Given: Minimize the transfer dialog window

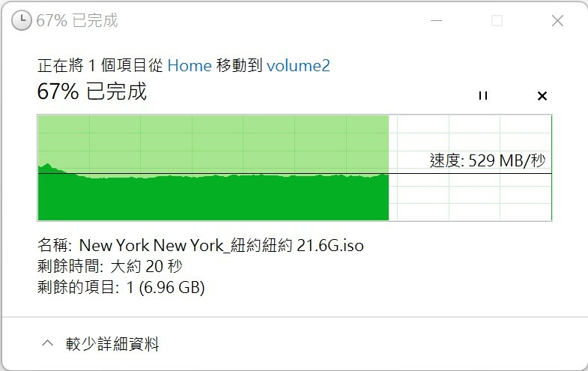Looking at the screenshot, I should (436, 21).
